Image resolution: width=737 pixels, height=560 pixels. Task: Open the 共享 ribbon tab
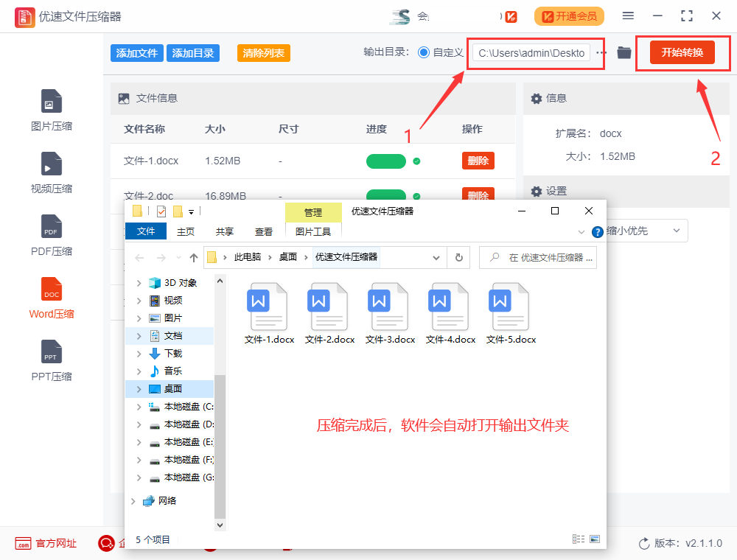click(x=225, y=231)
